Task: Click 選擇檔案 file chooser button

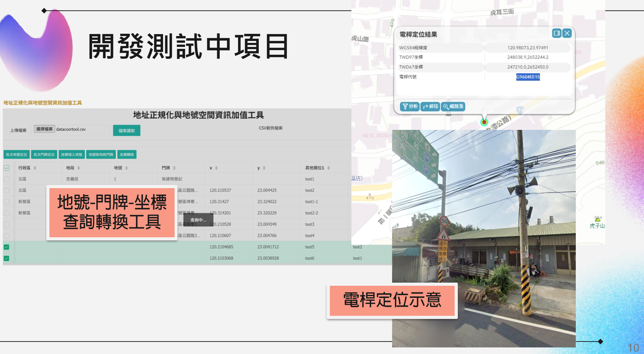Action: [x=44, y=129]
